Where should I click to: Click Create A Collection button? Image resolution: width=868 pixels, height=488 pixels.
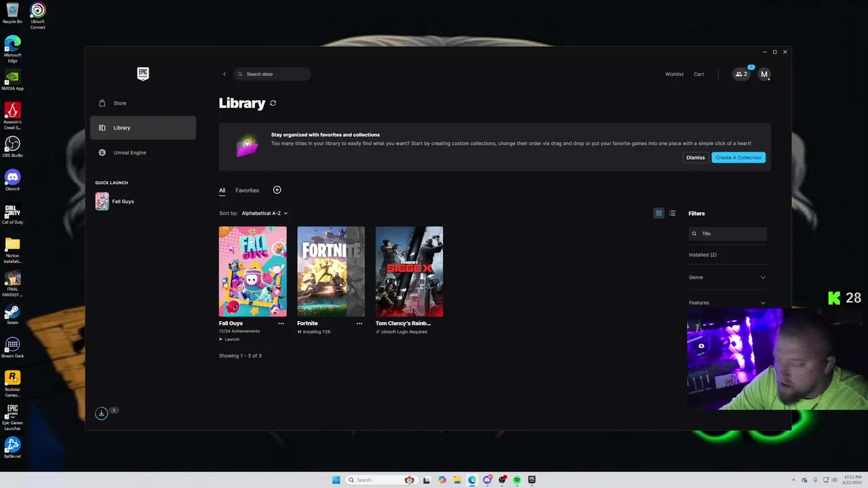coord(738,157)
